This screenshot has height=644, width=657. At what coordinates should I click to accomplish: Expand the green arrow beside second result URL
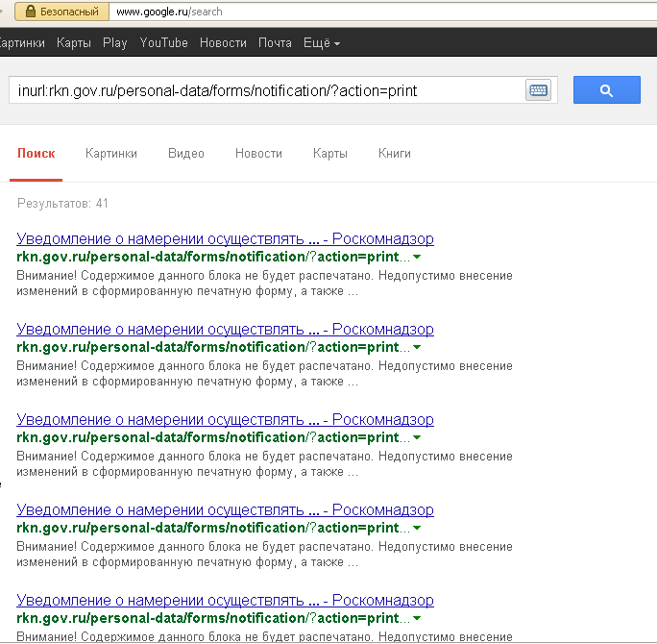point(417,347)
